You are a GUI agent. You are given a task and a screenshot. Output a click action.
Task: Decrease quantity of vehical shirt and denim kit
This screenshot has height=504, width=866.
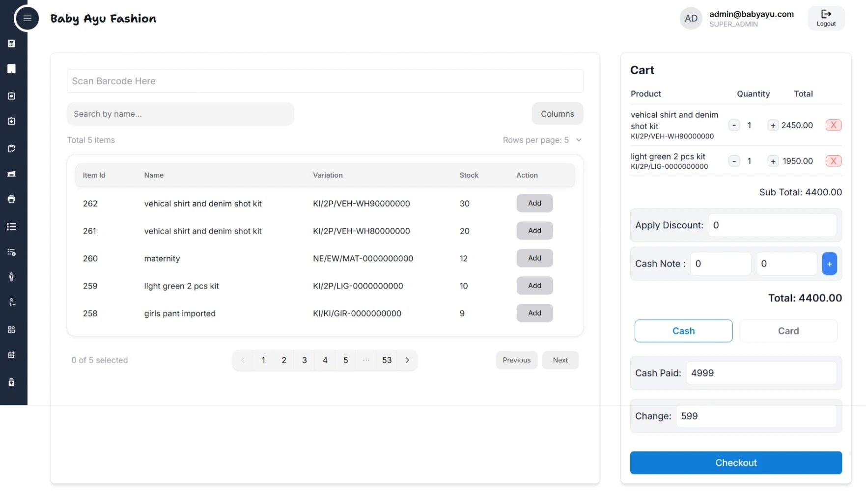coord(734,125)
